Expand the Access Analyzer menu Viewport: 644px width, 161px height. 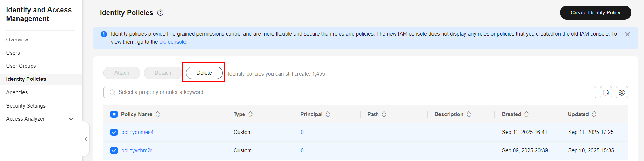coord(71,119)
